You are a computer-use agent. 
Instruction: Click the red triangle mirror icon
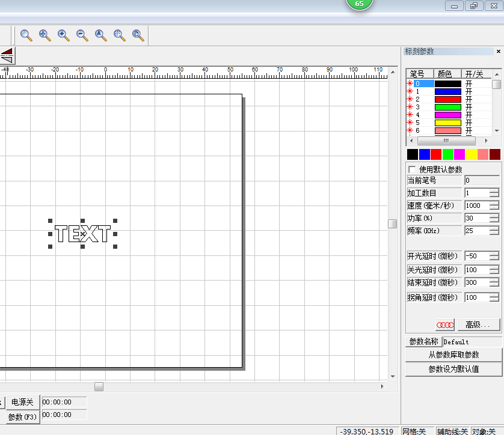pos(7,56)
